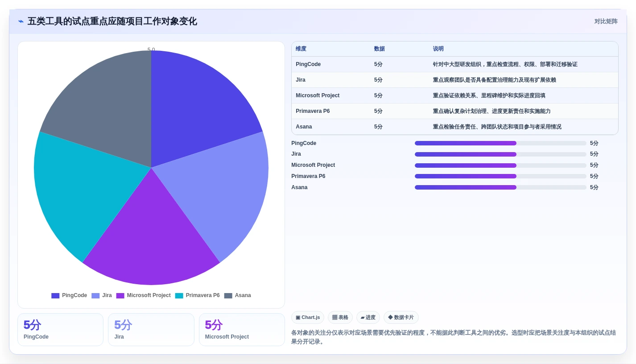Click the PingCode legend color swatch
The height and width of the screenshot is (364, 636).
pyautogui.click(x=55, y=296)
